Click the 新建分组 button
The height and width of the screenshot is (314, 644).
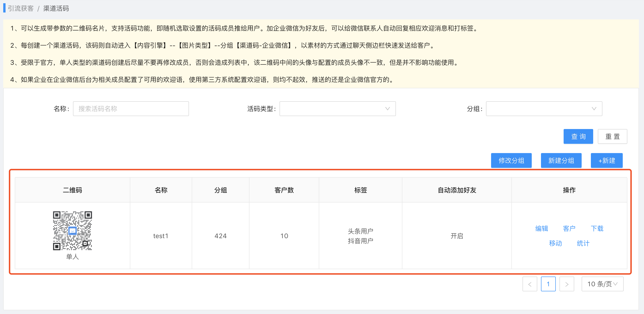click(x=561, y=160)
